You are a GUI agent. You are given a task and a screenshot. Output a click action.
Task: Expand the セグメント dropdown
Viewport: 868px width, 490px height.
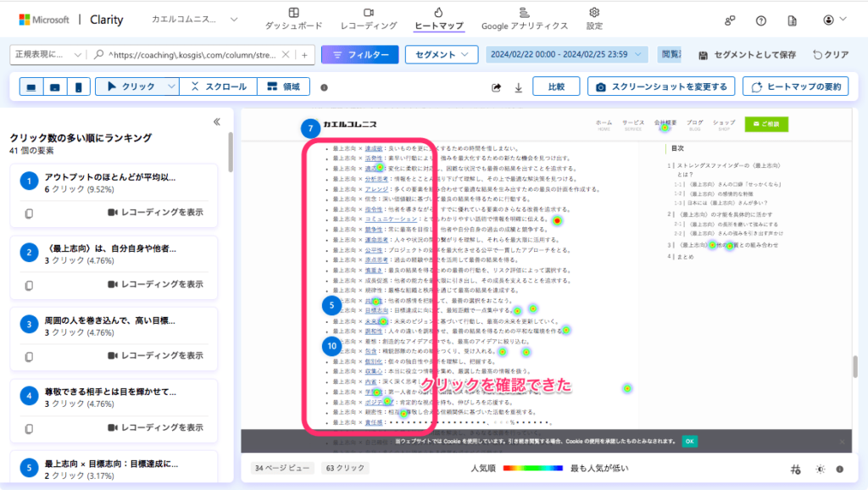pos(441,54)
